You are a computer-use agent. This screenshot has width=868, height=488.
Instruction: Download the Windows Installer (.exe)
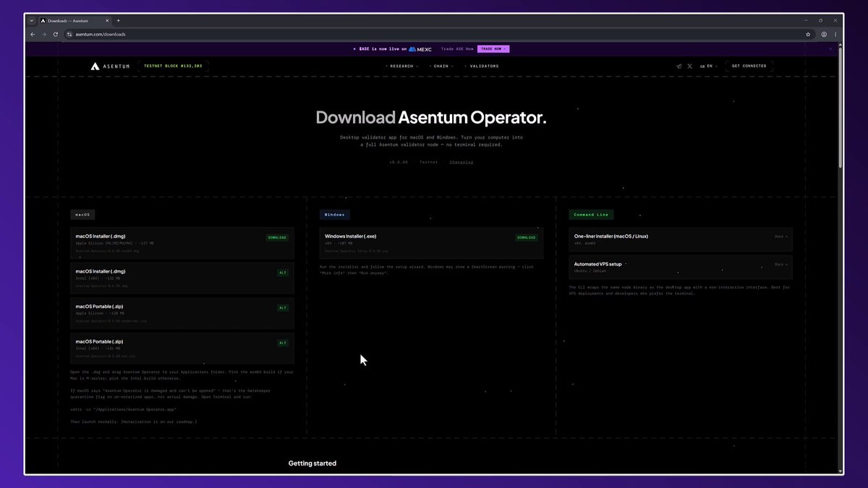pos(527,237)
